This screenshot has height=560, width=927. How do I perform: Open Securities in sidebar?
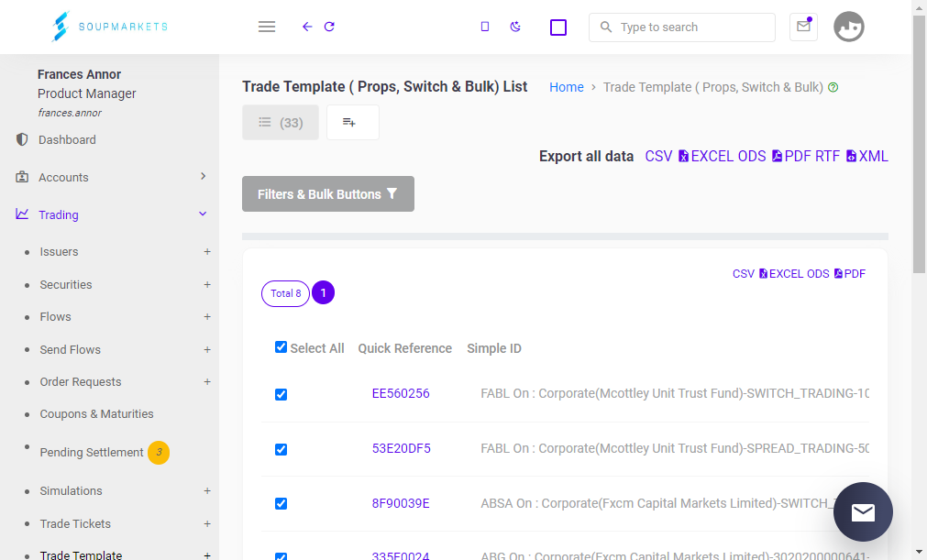[x=66, y=285]
